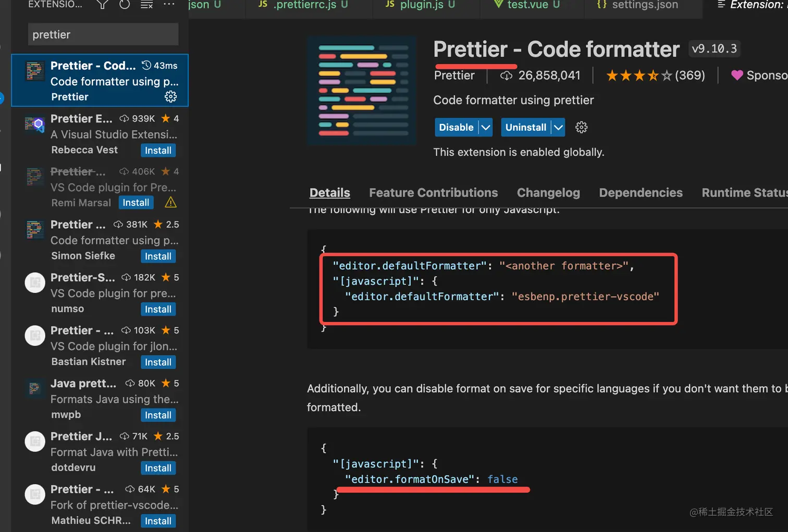Click the activation time clock icon
This screenshot has width=788, height=532.
146,65
